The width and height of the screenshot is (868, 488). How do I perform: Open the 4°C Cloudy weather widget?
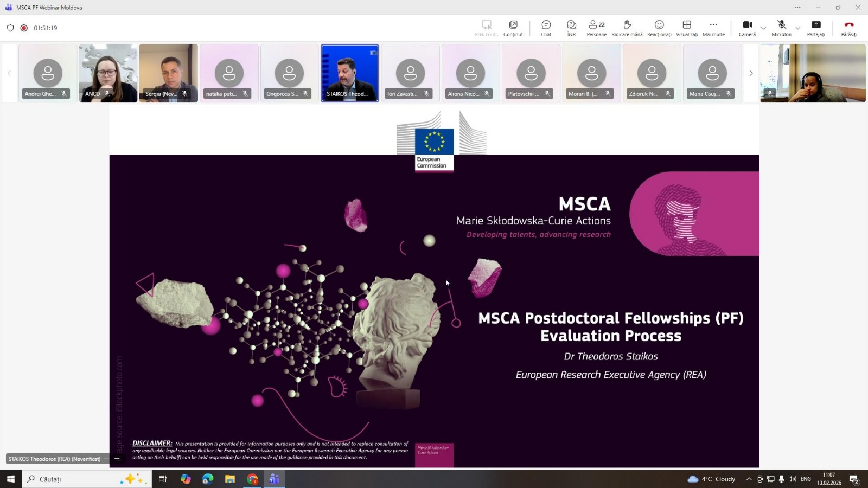click(711, 479)
